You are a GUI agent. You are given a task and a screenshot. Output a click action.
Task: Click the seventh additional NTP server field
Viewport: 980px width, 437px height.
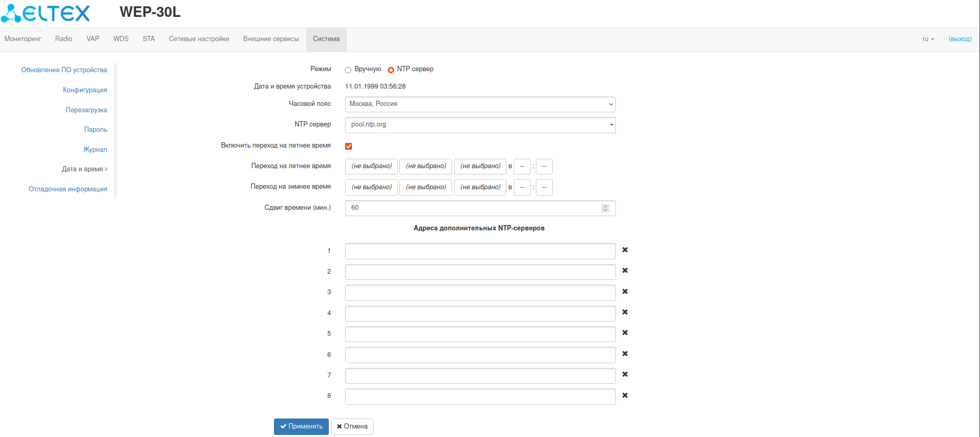479,376
